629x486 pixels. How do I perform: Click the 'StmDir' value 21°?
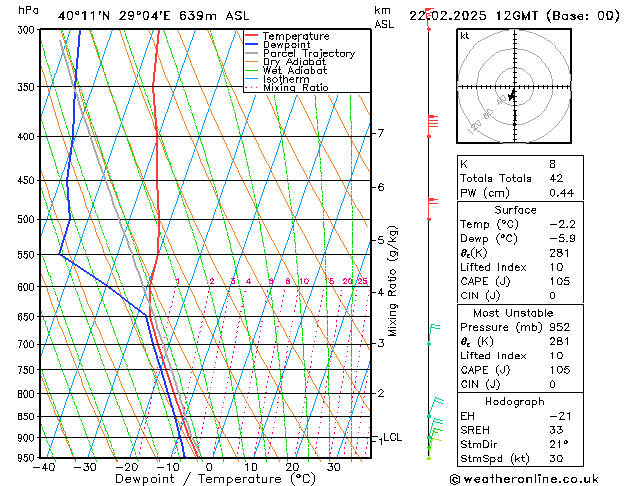click(558, 444)
